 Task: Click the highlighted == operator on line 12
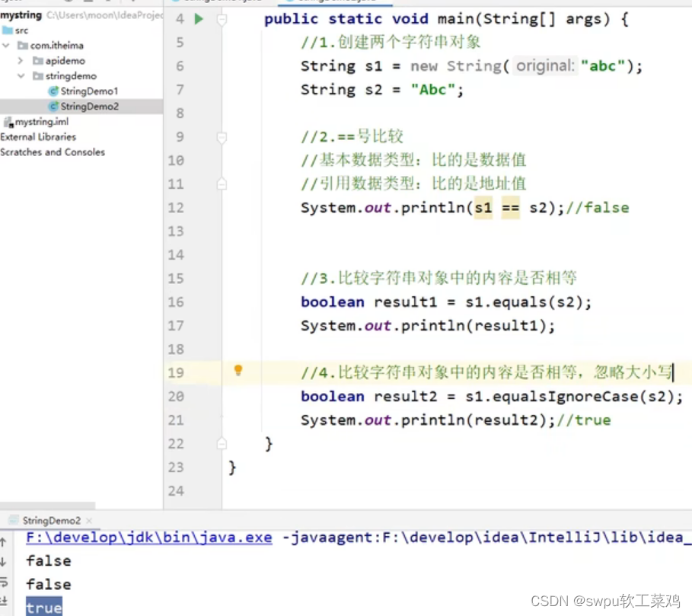tap(511, 208)
